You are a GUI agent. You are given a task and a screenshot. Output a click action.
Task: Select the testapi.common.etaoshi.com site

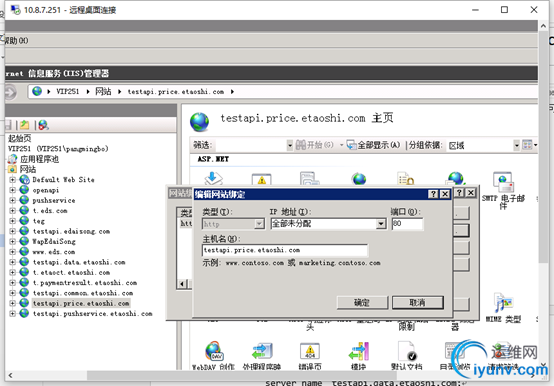pyautogui.click(x=83, y=293)
